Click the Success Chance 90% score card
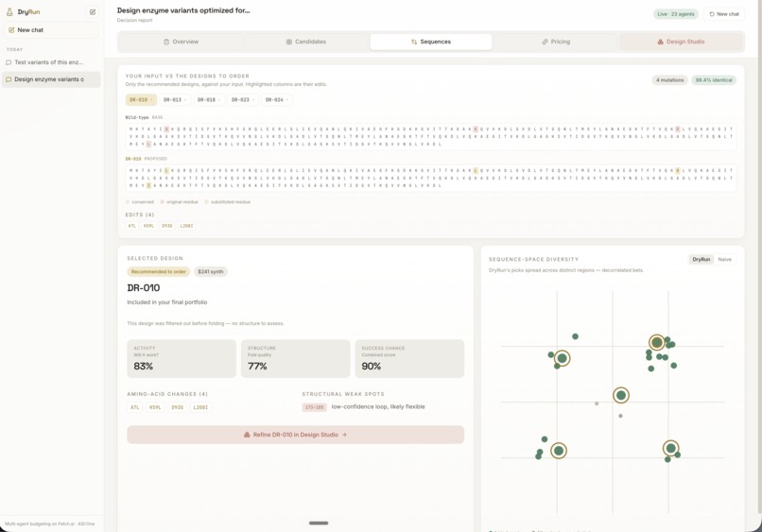Screen dimensions: 762x532 pos(409,358)
